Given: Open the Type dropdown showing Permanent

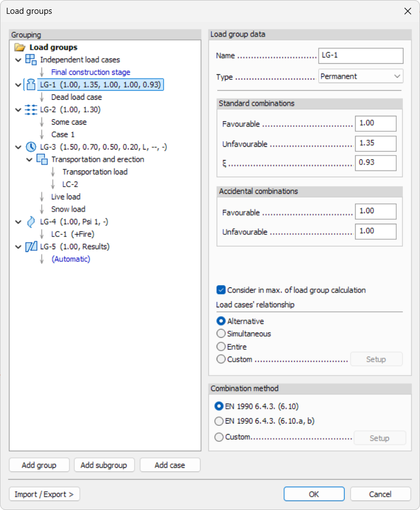Looking at the screenshot, I should coord(361,76).
